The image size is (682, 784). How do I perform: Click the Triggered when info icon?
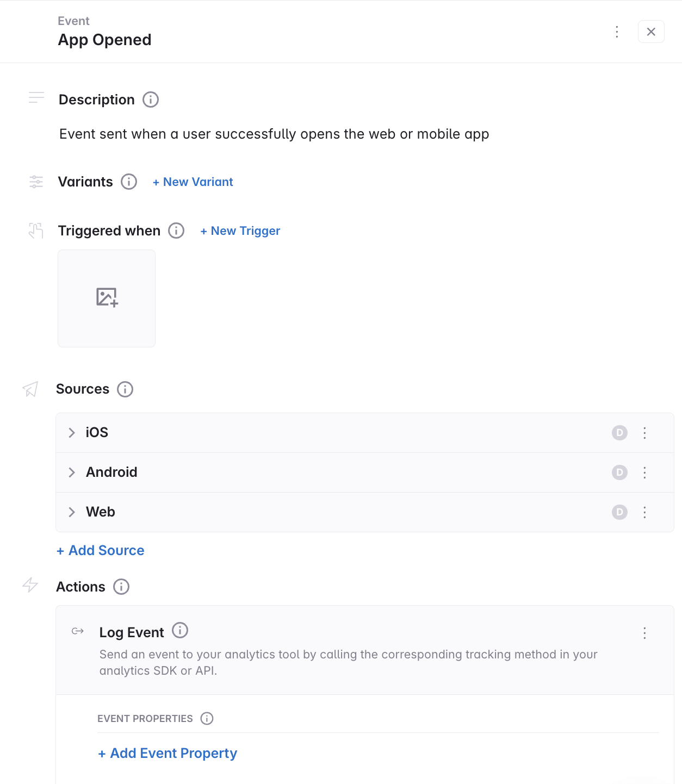pos(176,231)
